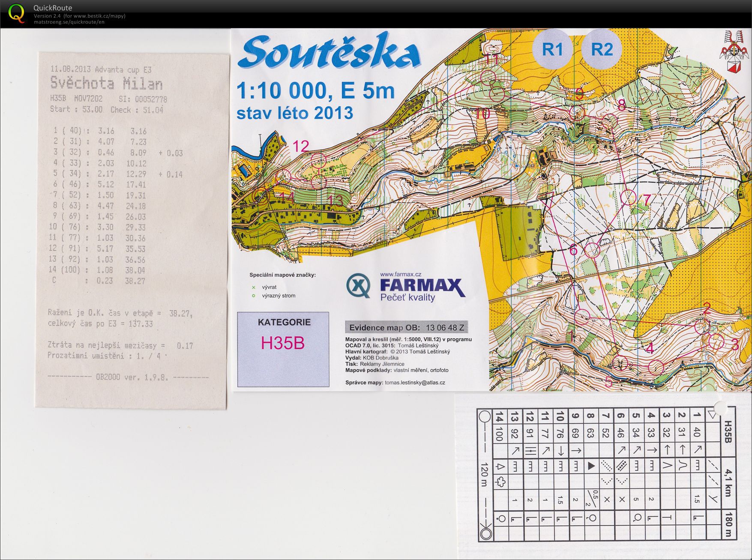Click the Soutěska map title
The height and width of the screenshot is (560, 752).
pyautogui.click(x=329, y=53)
